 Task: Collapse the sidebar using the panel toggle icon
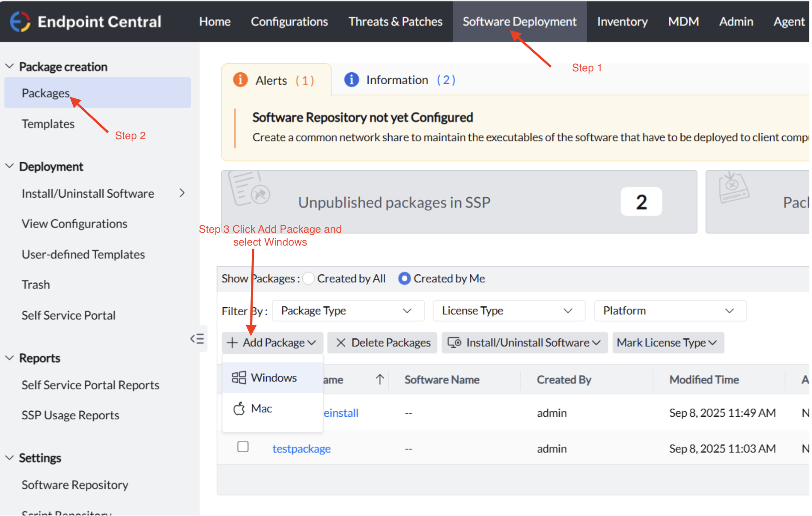pos(197,339)
